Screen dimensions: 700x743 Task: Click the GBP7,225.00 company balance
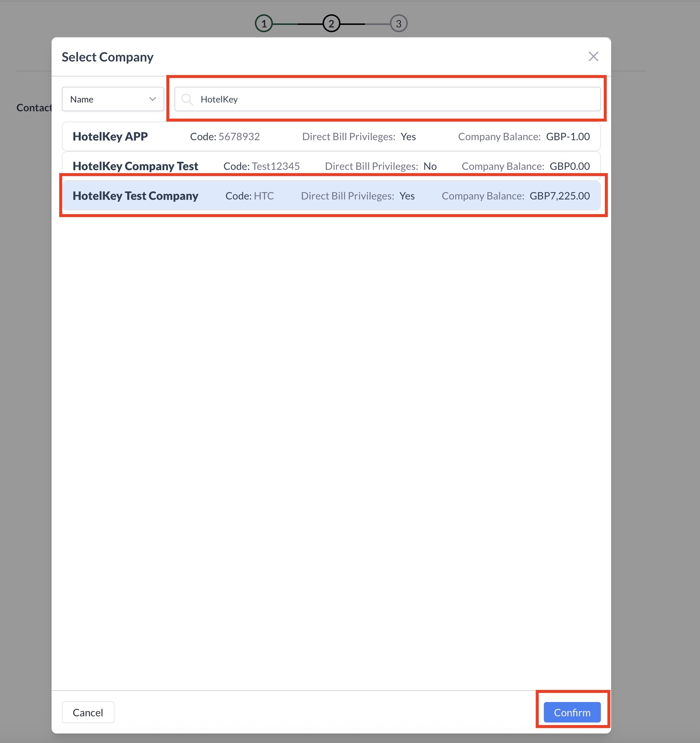tap(559, 196)
